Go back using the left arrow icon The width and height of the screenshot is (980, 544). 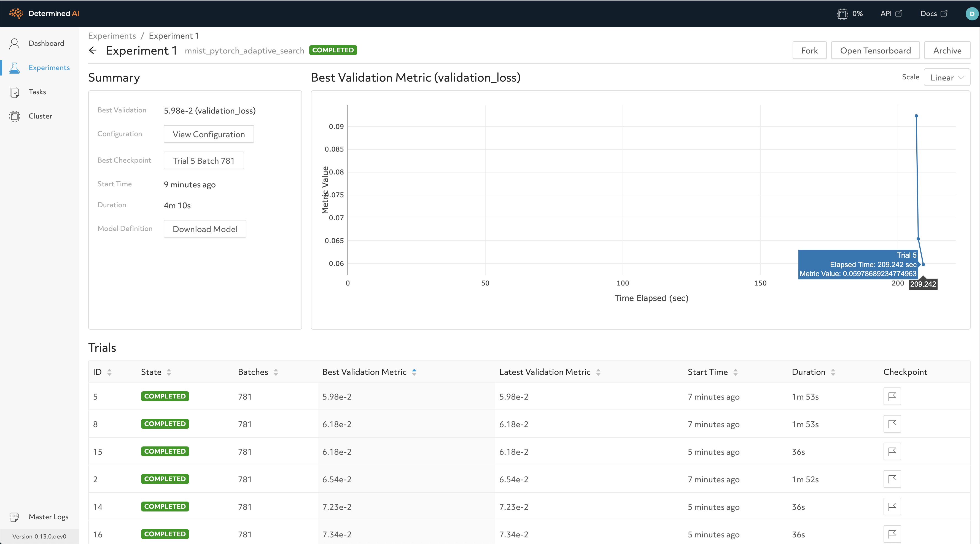(x=92, y=50)
